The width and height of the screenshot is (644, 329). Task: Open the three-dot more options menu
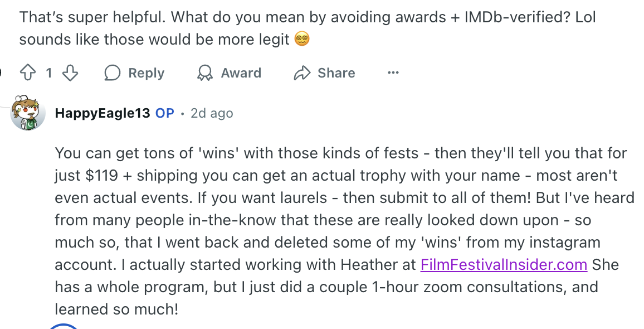click(x=393, y=73)
